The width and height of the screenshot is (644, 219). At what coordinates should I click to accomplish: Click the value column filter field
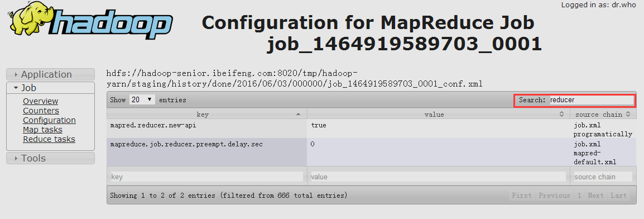click(438, 177)
